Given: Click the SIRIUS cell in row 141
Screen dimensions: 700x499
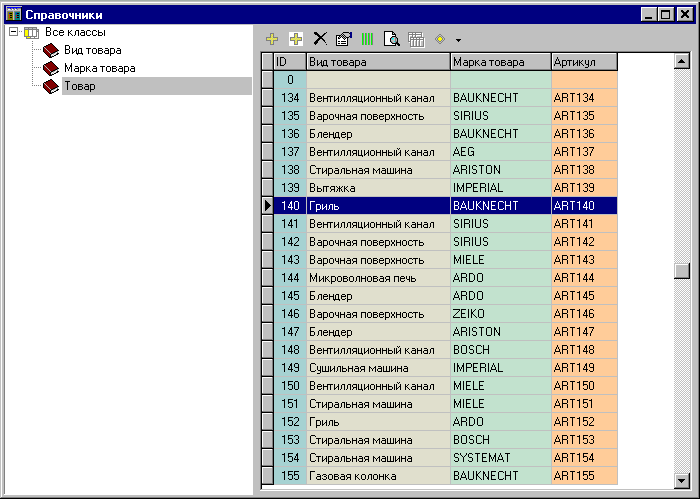Looking at the screenshot, I should [x=501, y=224].
